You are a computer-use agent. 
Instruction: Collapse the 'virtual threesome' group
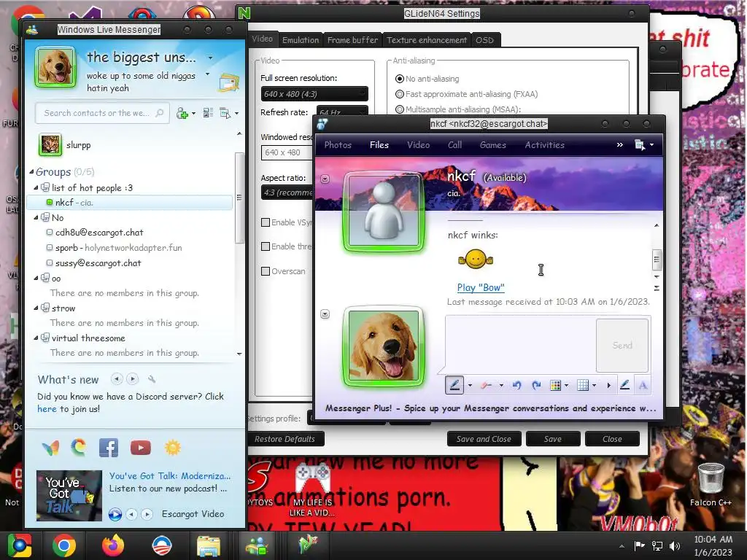[x=36, y=338]
